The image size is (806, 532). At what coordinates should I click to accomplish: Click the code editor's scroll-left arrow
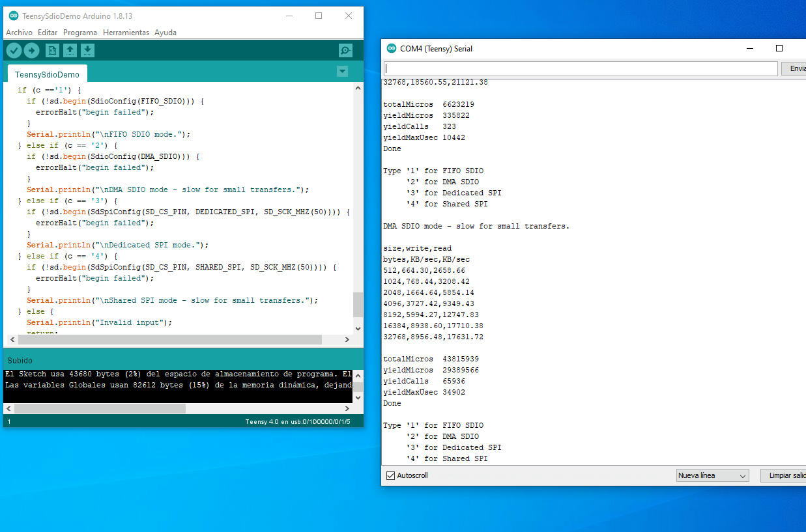point(11,340)
